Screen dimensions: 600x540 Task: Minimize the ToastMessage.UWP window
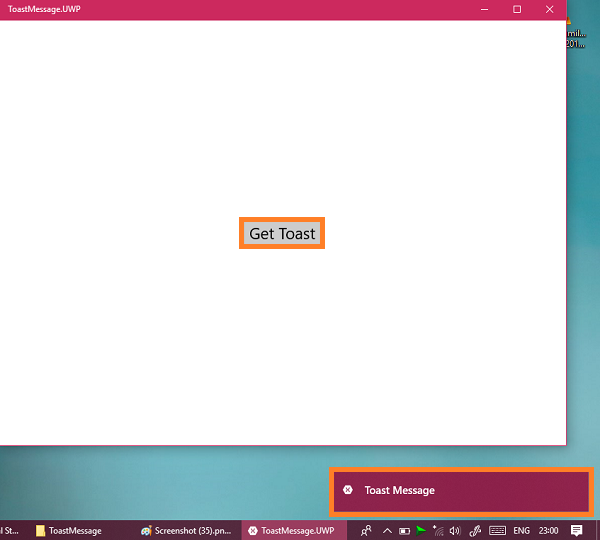pyautogui.click(x=484, y=9)
